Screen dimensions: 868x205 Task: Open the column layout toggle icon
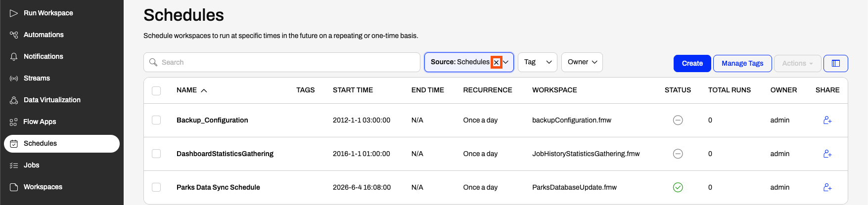[836, 63]
